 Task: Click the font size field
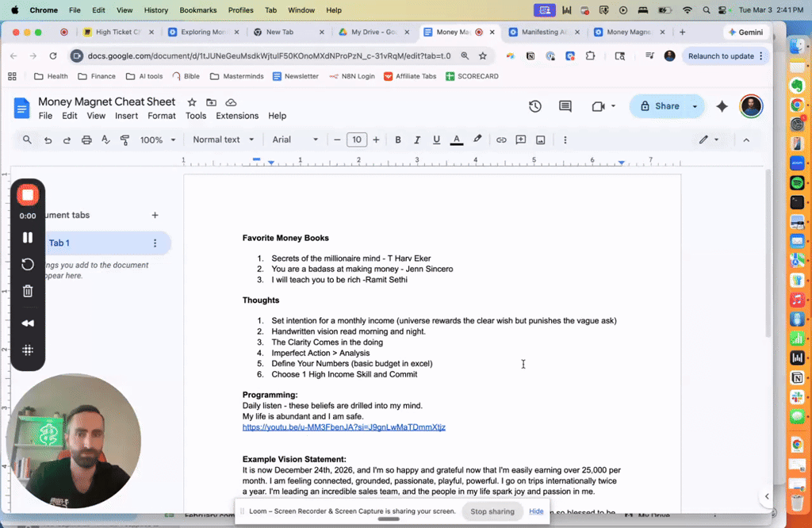point(356,140)
